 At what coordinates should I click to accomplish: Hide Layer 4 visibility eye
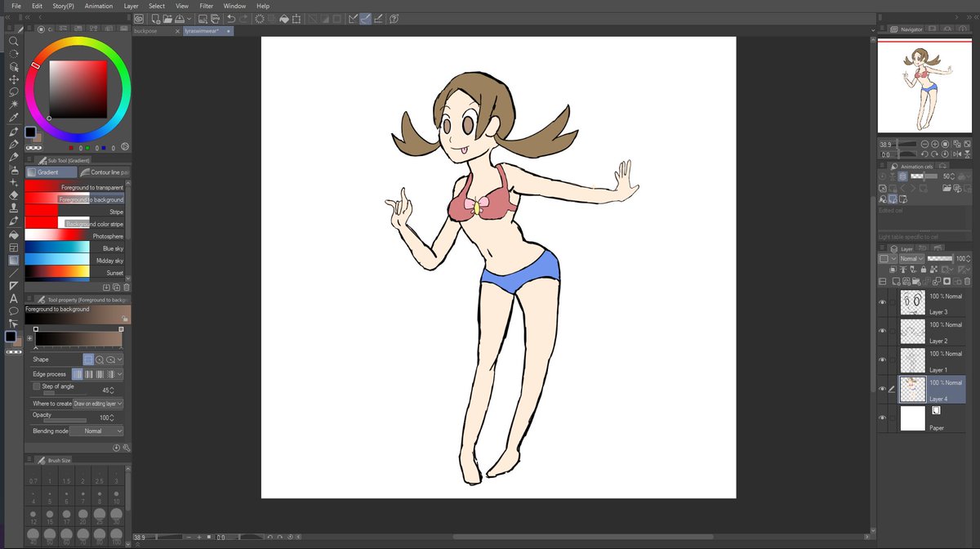(882, 389)
